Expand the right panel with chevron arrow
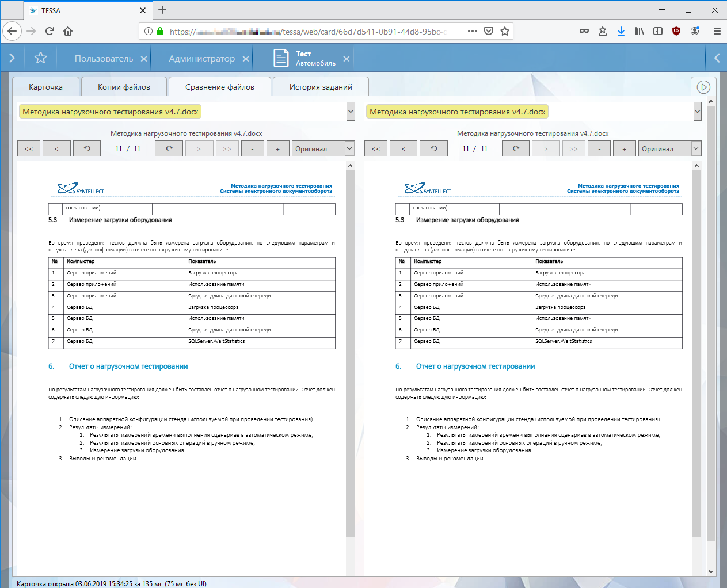 click(x=717, y=58)
